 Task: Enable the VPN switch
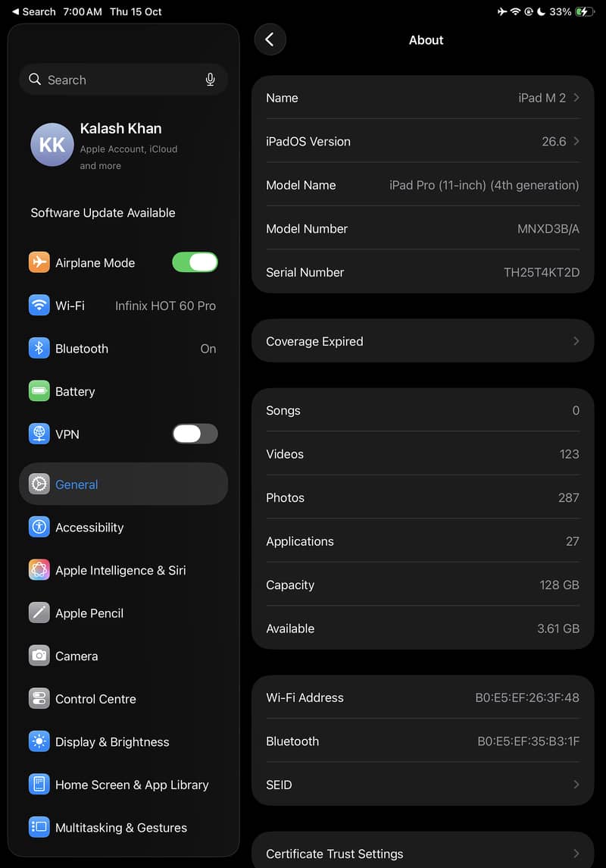pyautogui.click(x=195, y=434)
